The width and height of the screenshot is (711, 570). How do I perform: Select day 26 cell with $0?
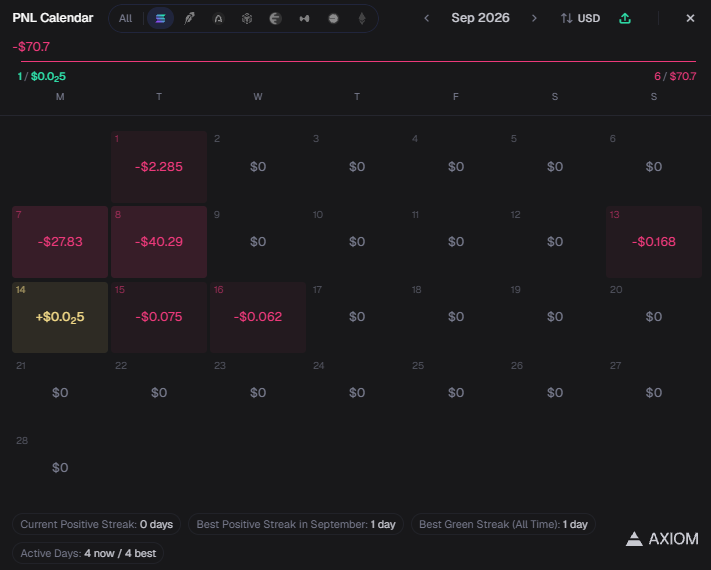[x=555, y=393]
